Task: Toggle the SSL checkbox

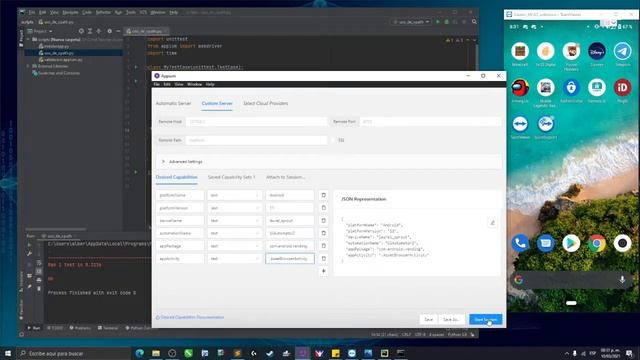Action: click(333, 140)
